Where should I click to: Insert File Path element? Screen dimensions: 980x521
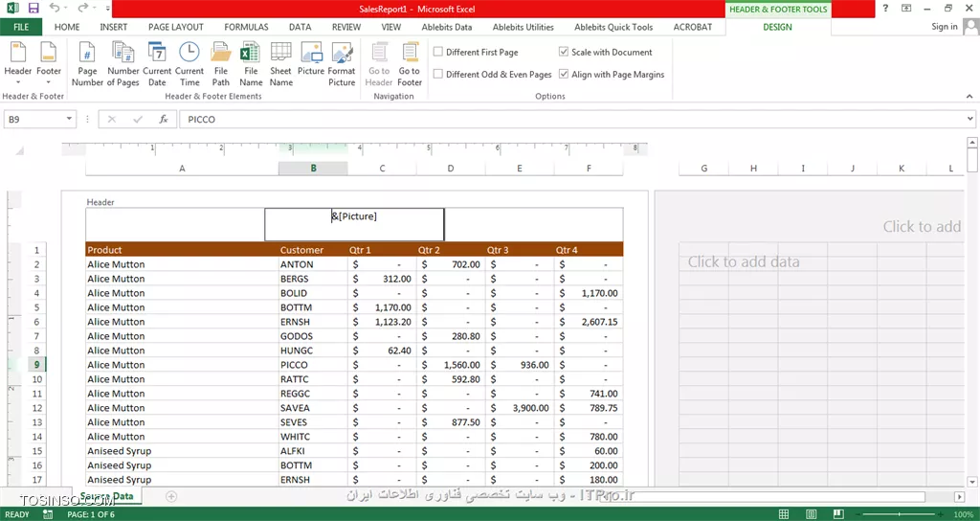tap(221, 64)
